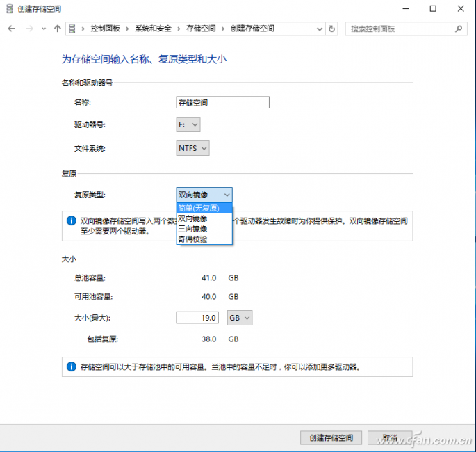Screen dimensions: 476x452
Task: Click the forward navigation arrow
Action: click(29, 29)
